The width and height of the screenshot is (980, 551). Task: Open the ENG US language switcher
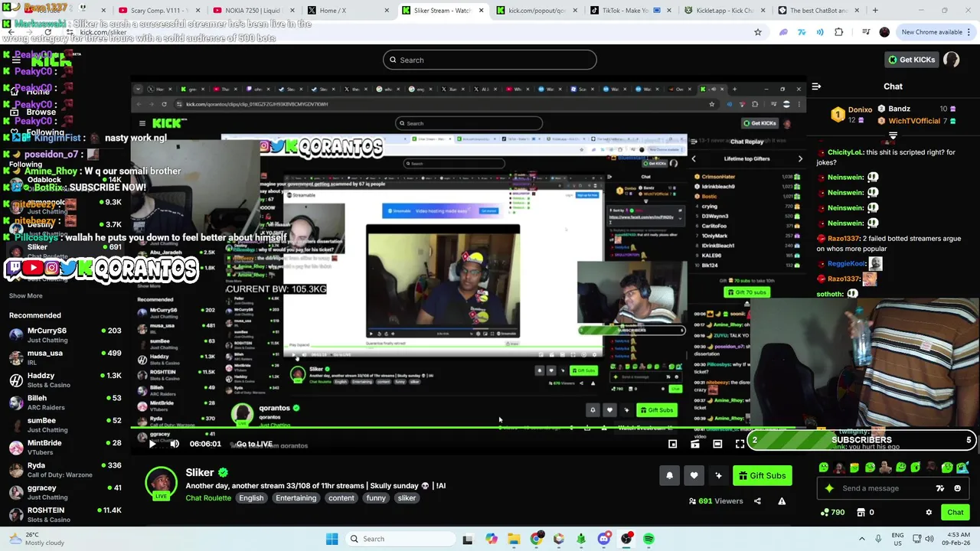[897, 539]
